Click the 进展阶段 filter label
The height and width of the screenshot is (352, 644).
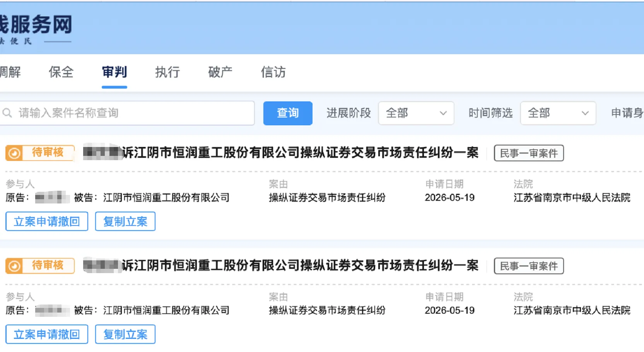(348, 113)
